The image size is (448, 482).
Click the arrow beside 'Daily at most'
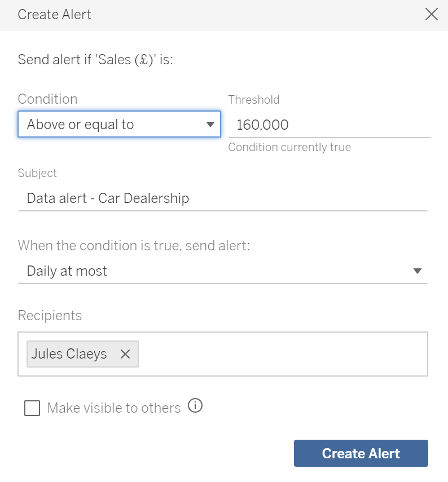417,271
